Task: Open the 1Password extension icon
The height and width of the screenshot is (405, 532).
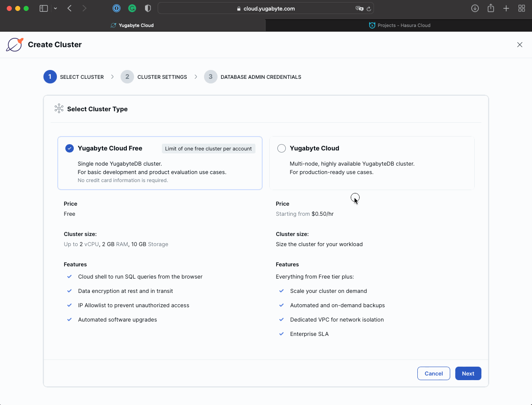Action: [x=116, y=8]
